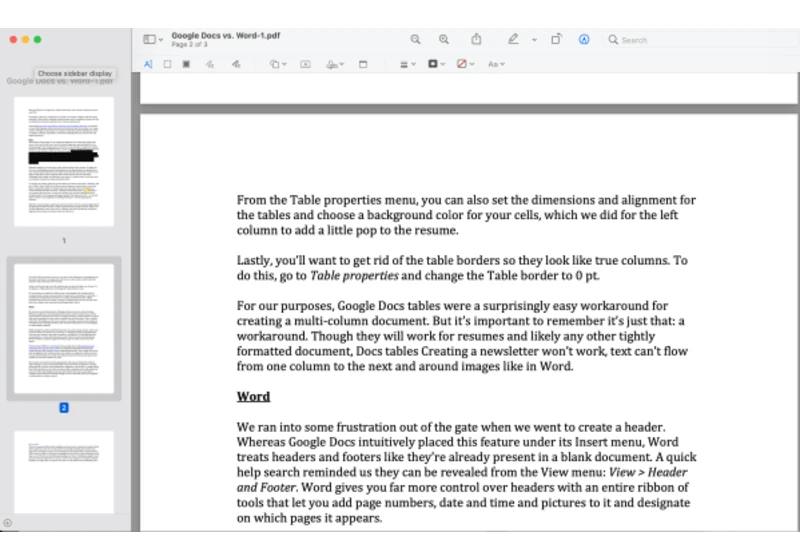Toggle the Markup toolbar
Screen dimensions: 800x560
pyautogui.click(x=584, y=39)
